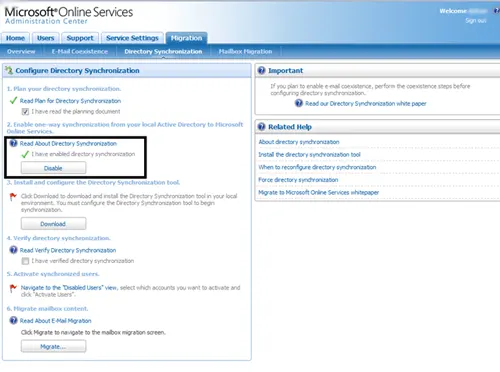The width and height of the screenshot is (500, 372).
Task: Open About directory synchronization help link
Action: (299, 142)
